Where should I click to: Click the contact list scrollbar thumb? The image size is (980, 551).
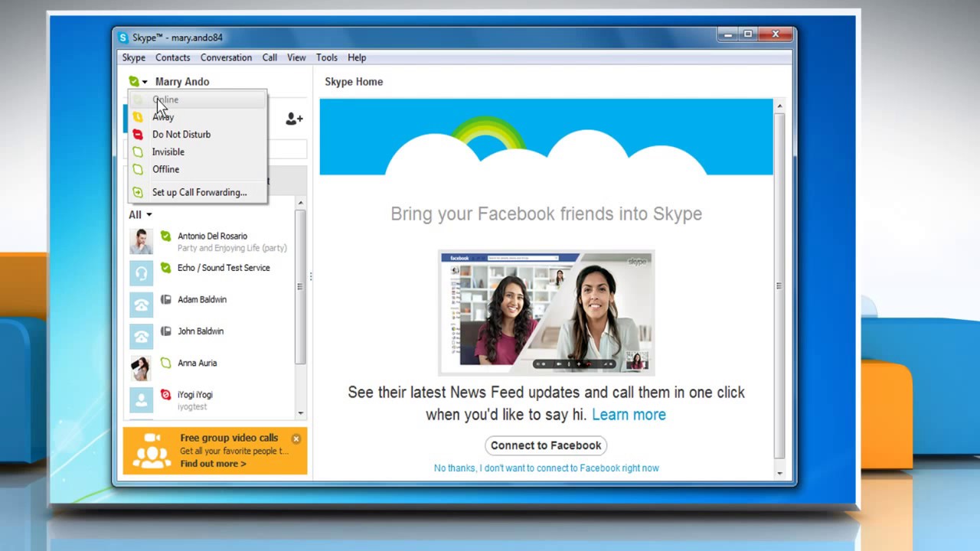click(x=300, y=286)
